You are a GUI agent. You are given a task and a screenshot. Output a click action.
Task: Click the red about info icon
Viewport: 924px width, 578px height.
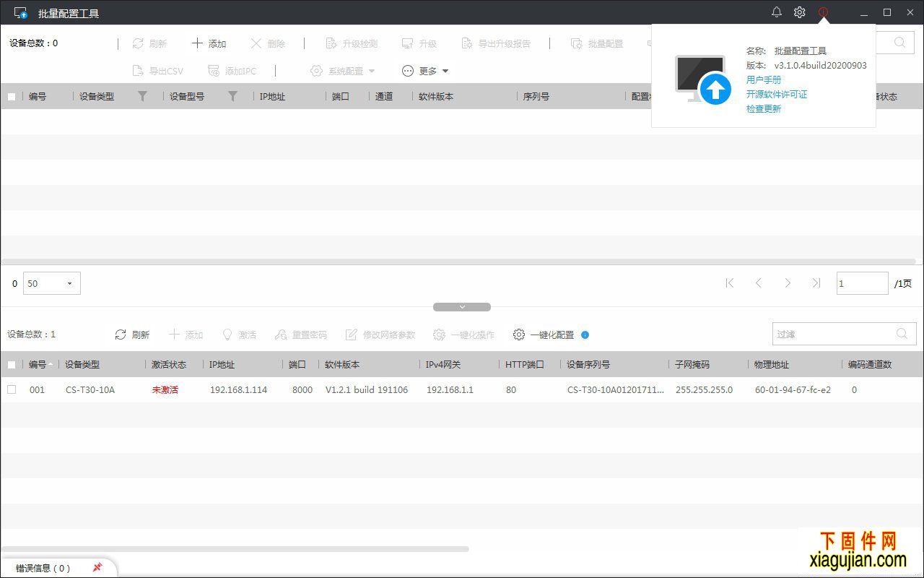823,12
